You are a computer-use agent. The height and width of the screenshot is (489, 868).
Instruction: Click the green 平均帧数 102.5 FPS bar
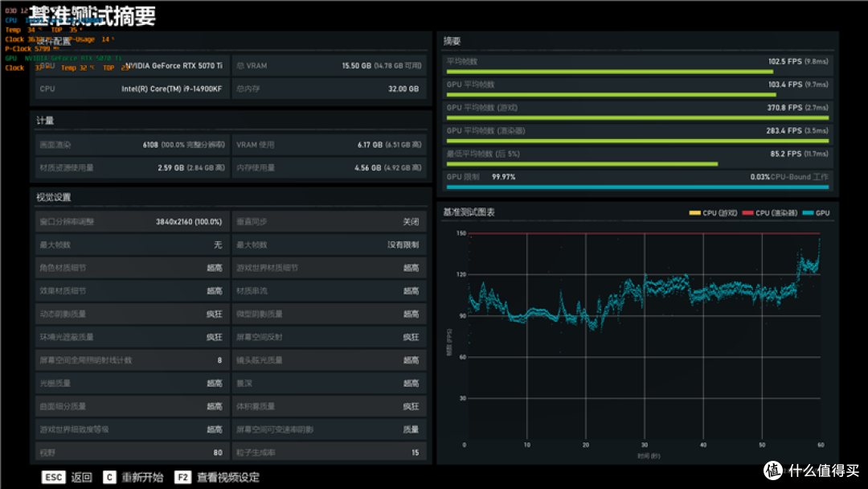[609, 72]
